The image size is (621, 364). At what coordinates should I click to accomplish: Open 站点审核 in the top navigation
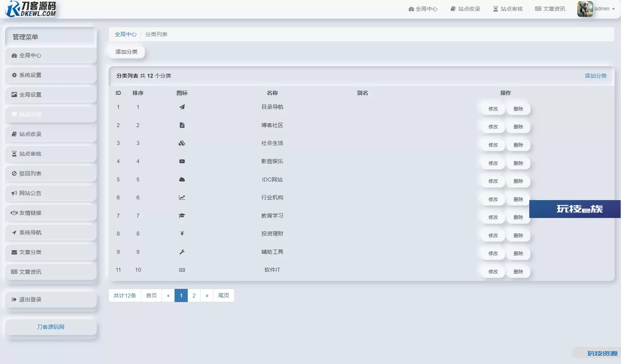coord(508,9)
